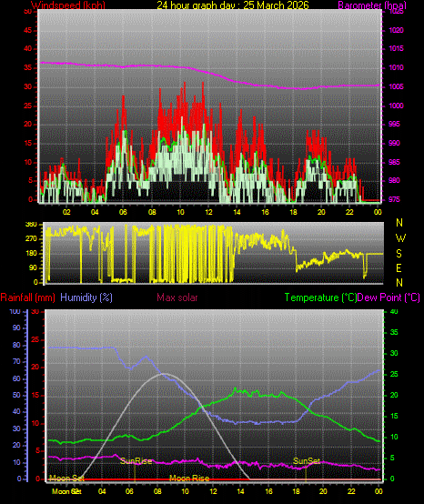Click the "E" compass direction label
The height and width of the screenshot is (504, 424).
click(x=399, y=268)
